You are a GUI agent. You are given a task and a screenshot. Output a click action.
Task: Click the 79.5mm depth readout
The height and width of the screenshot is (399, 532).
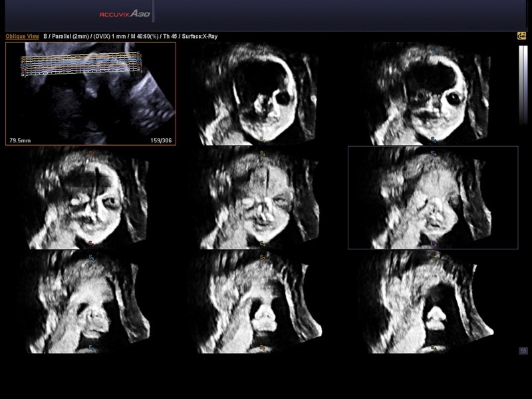click(x=21, y=140)
